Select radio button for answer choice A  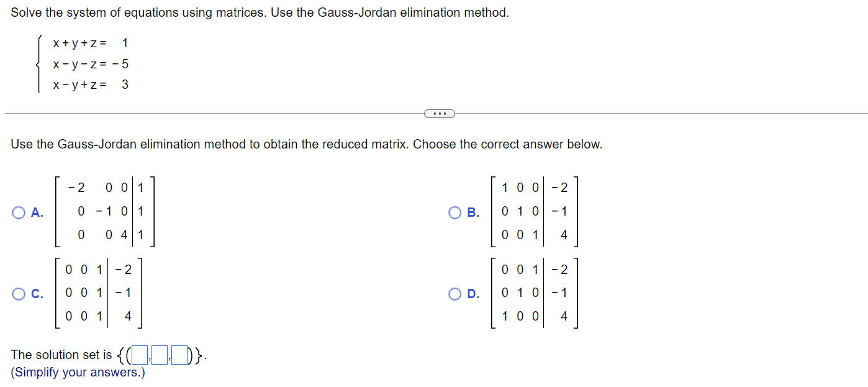[19, 213]
